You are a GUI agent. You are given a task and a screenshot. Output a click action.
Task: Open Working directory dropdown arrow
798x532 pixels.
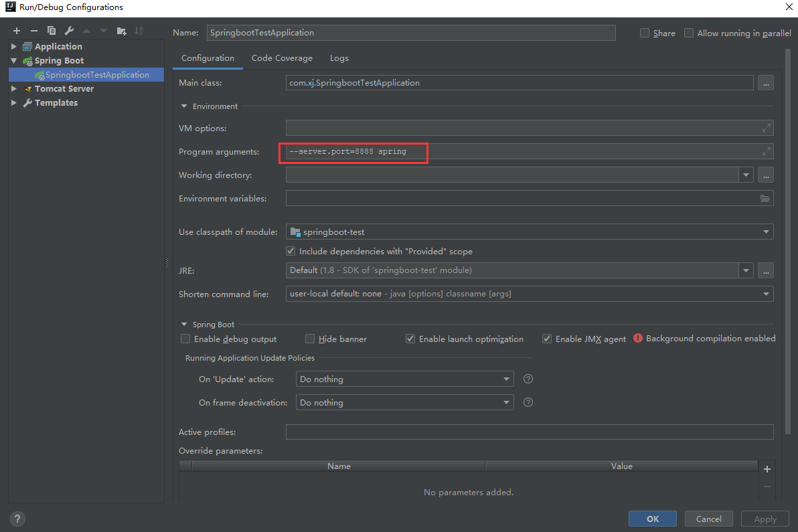[x=746, y=175]
